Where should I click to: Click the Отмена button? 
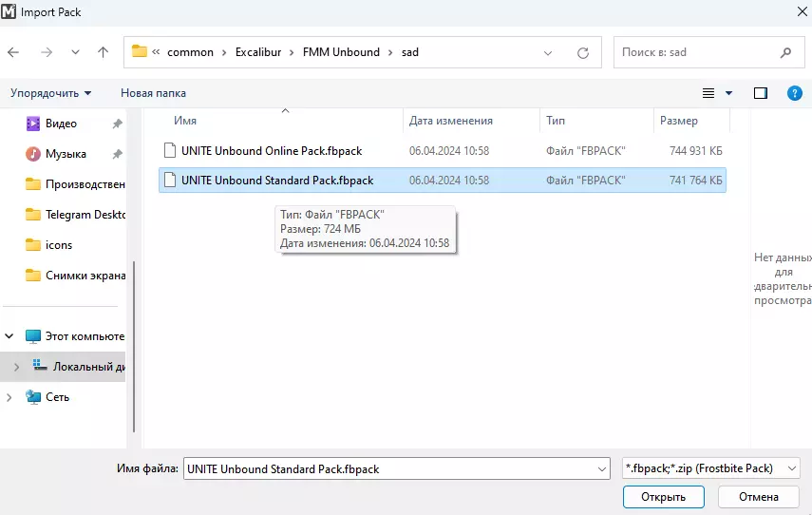point(759,497)
